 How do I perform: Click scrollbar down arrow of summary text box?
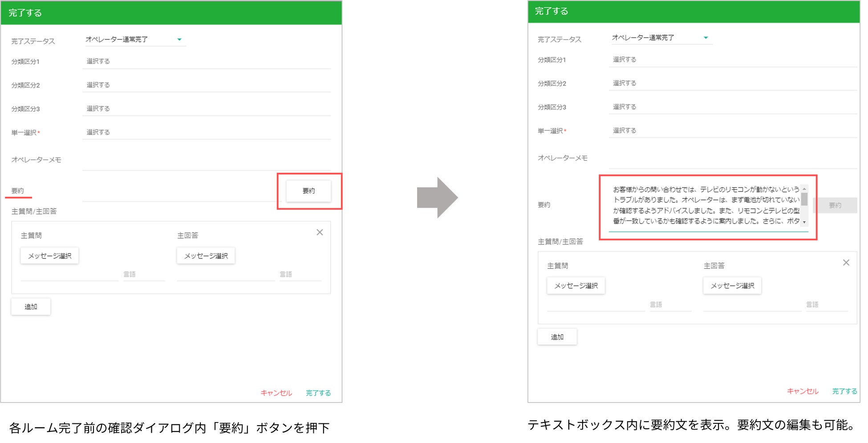[x=804, y=222]
